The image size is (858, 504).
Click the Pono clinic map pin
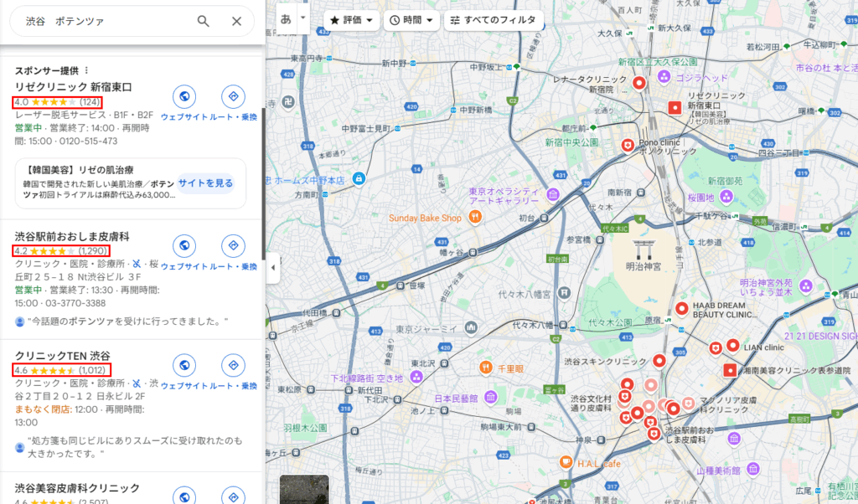point(628,146)
